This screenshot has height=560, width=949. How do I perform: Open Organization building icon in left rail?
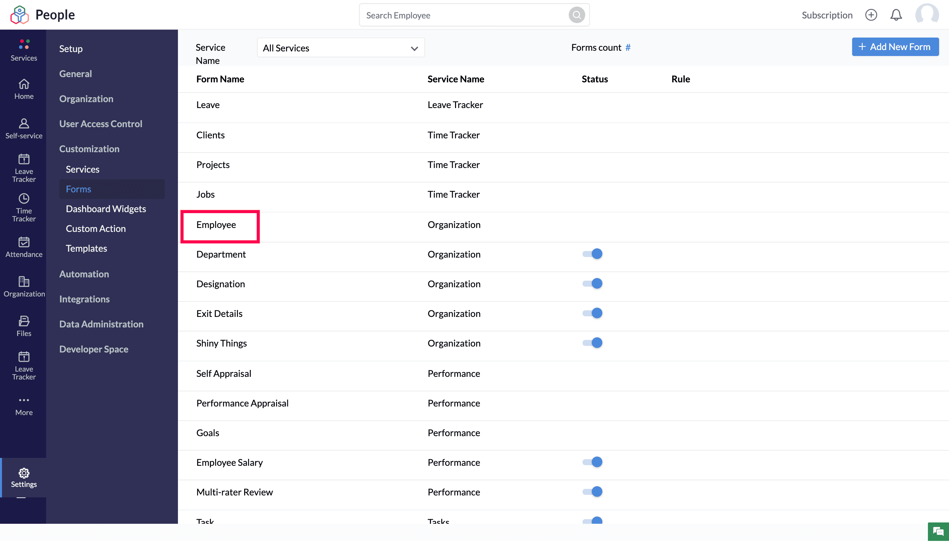tap(24, 287)
